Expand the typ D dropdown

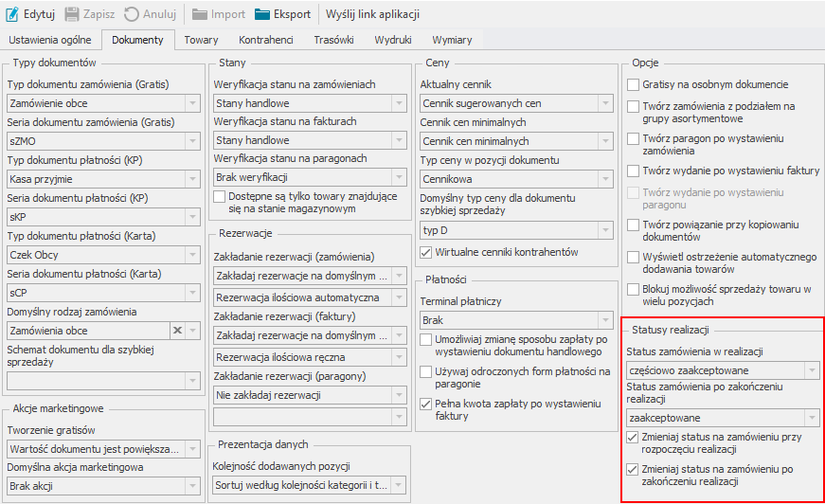click(x=605, y=230)
